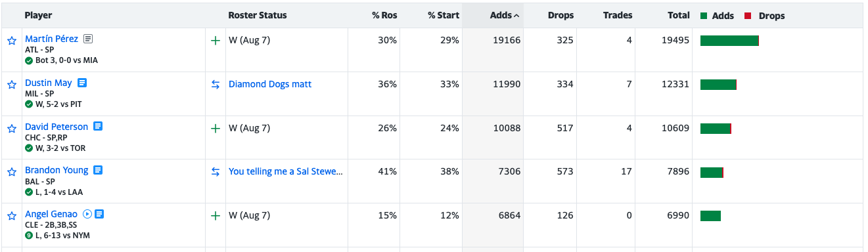
Task: Sort by Adds column header
Action: coord(505,15)
